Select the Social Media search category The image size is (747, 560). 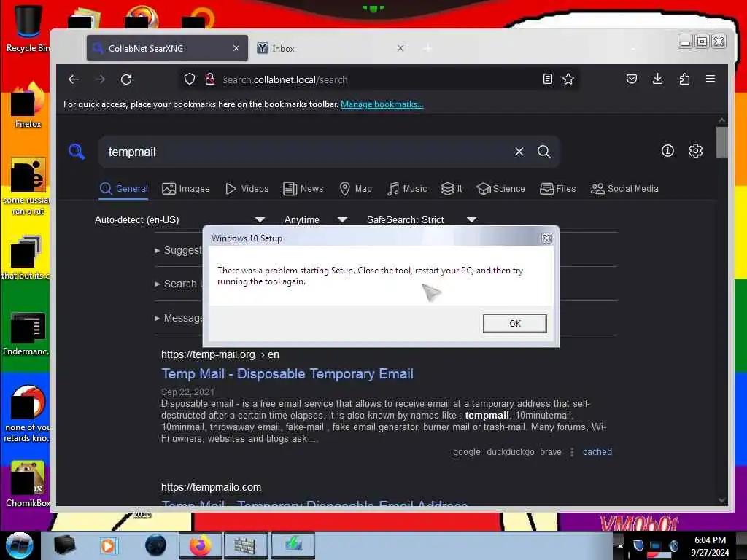(x=624, y=189)
